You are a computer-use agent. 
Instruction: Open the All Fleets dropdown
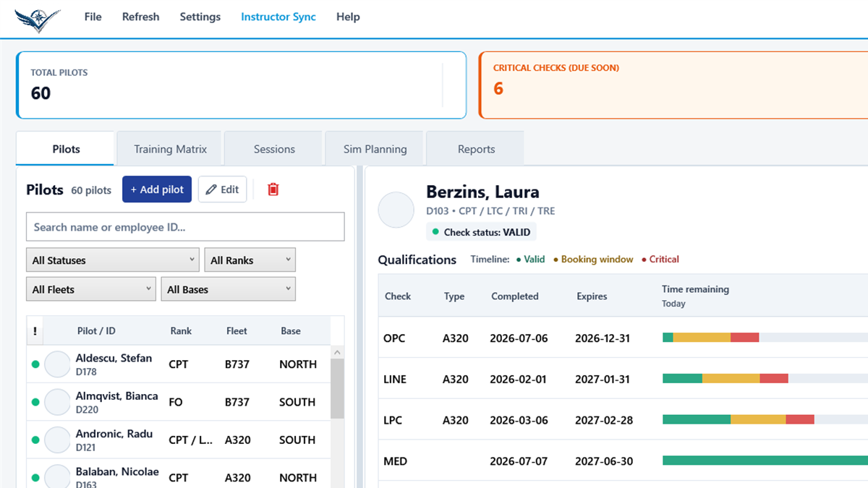[91, 289]
